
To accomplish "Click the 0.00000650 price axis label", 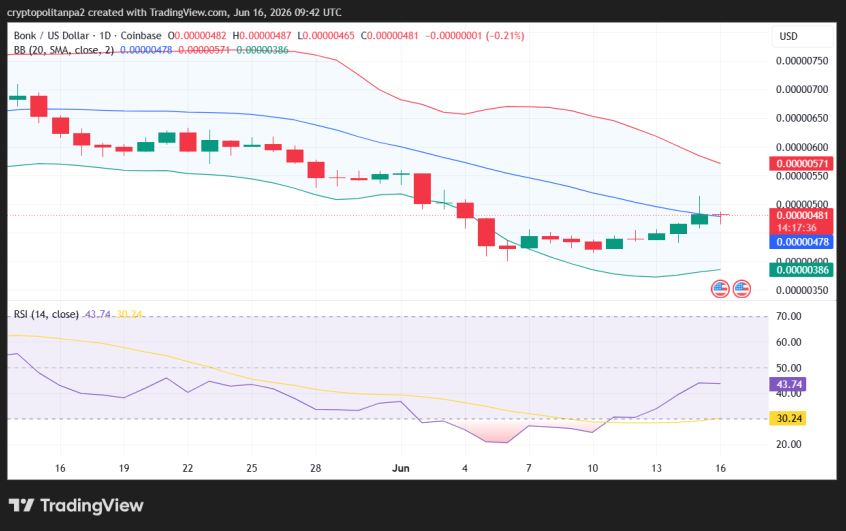I will click(802, 118).
